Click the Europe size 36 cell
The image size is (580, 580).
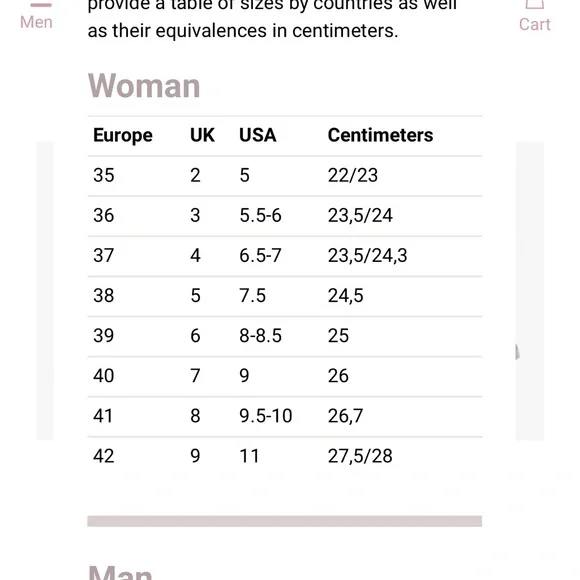104,215
